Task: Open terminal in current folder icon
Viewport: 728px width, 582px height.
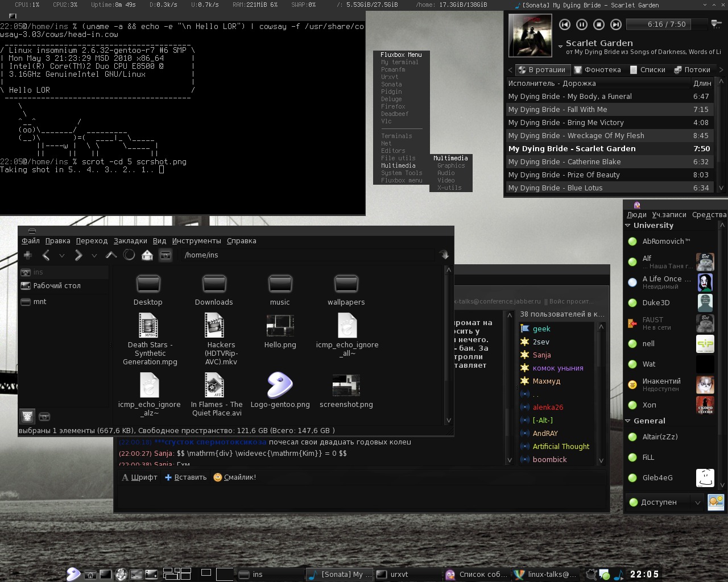Action: coord(166,255)
